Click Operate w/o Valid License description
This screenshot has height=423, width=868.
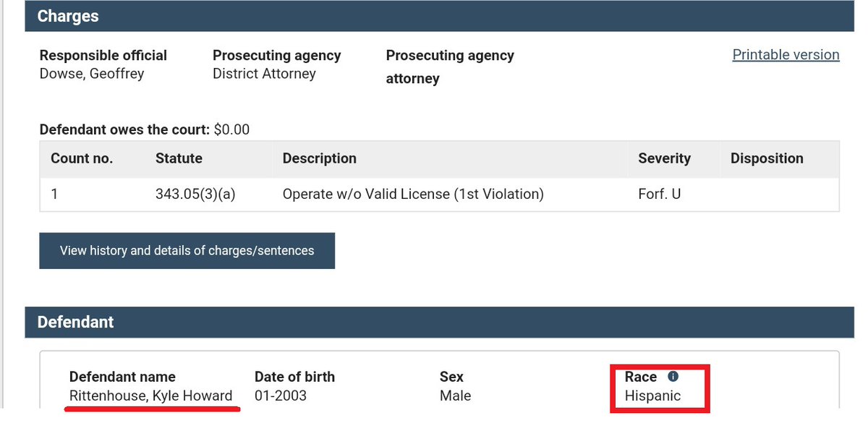pyautogui.click(x=413, y=194)
